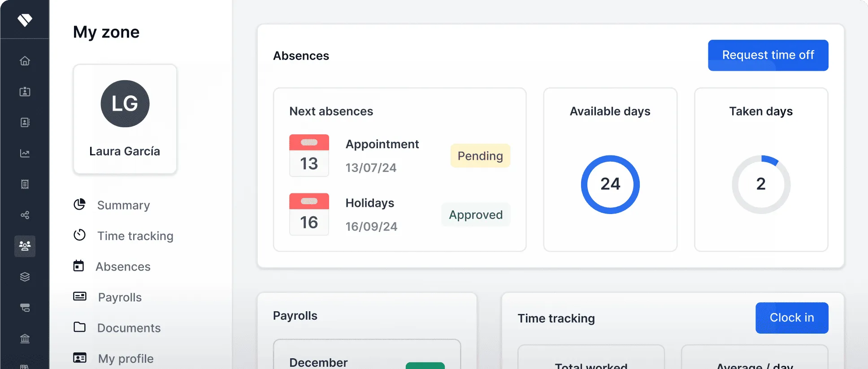
Task: Click the date 16/09/24
Action: pos(371,226)
